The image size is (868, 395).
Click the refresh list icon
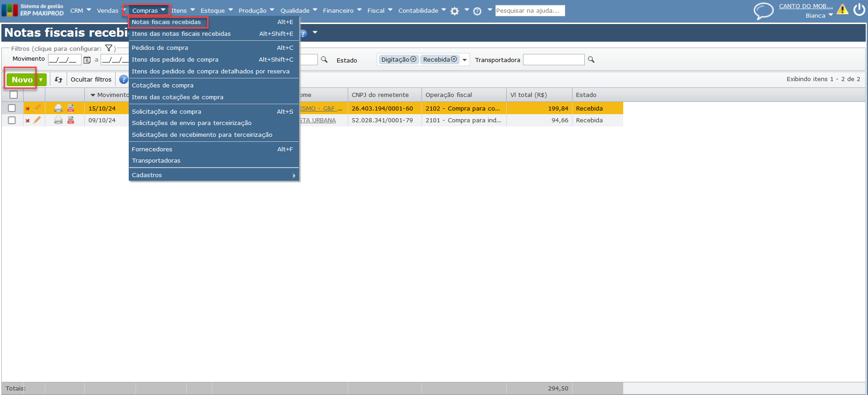(58, 80)
